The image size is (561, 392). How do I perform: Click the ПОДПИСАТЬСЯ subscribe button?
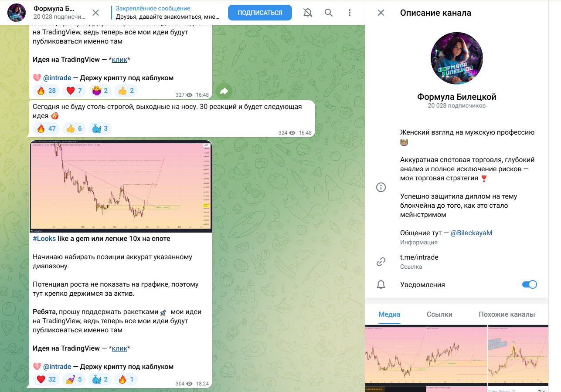click(260, 13)
